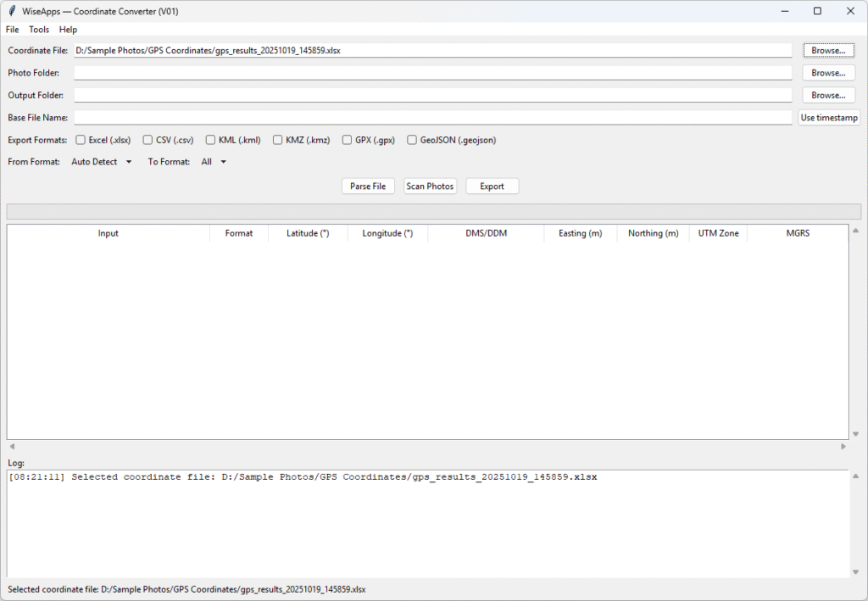The image size is (868, 601).
Task: Click the WiseApps feather icon in the title bar
Action: (12, 11)
